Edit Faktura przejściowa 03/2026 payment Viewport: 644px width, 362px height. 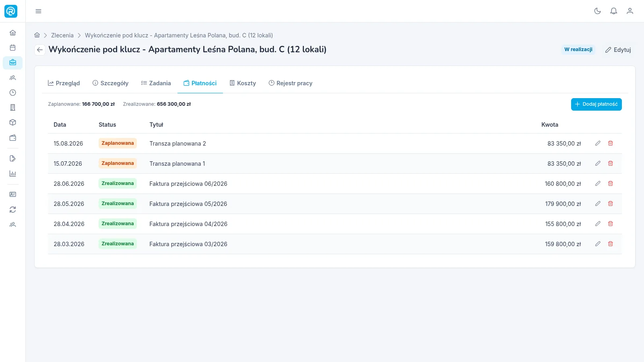(x=598, y=244)
